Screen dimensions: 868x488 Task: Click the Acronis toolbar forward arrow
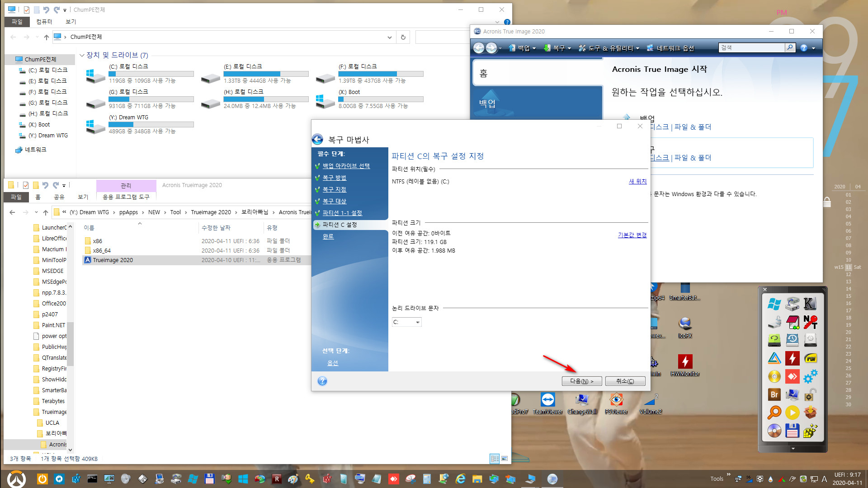pyautogui.click(x=491, y=48)
